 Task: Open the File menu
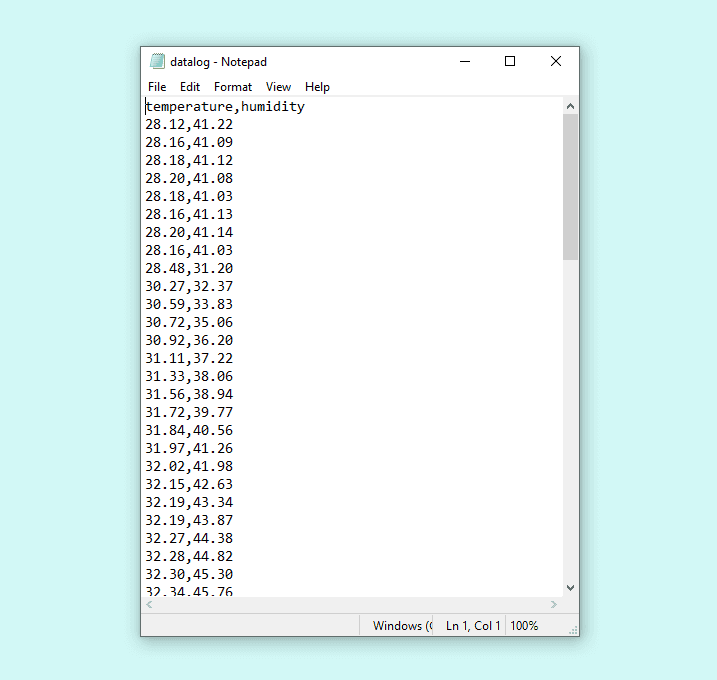click(x=157, y=87)
